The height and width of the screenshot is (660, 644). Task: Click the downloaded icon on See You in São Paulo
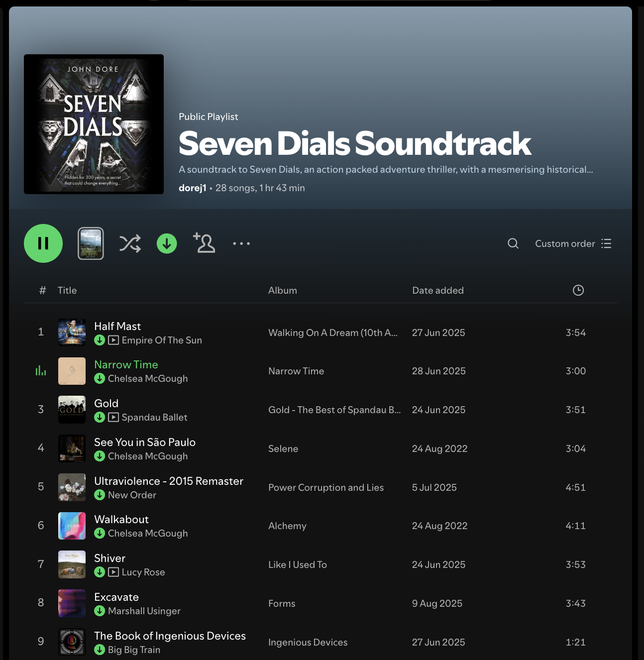tap(100, 456)
